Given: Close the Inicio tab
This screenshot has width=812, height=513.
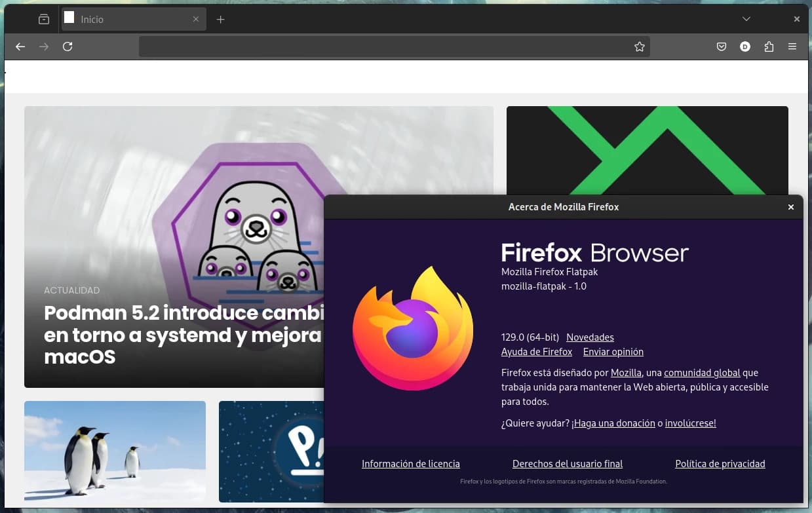Looking at the screenshot, I should [x=196, y=20].
